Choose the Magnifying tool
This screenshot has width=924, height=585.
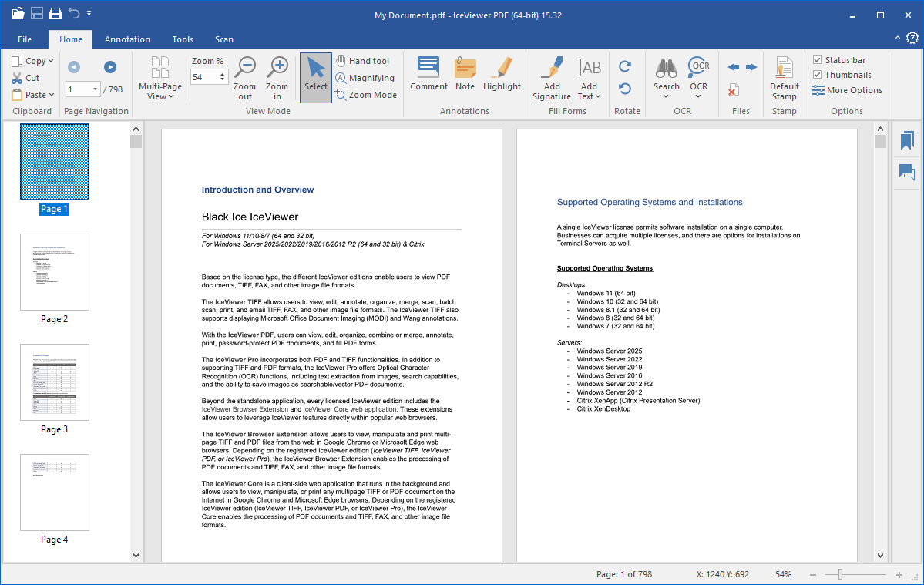tap(365, 78)
